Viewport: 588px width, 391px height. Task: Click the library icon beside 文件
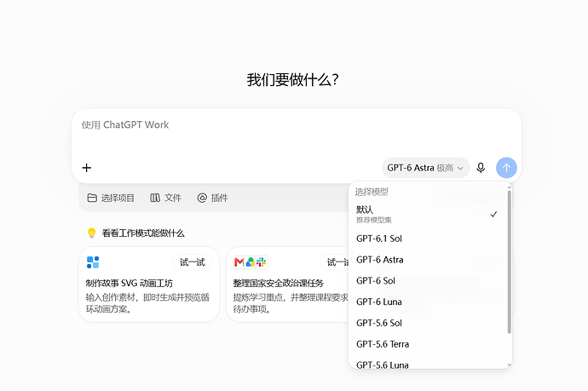[x=155, y=198]
